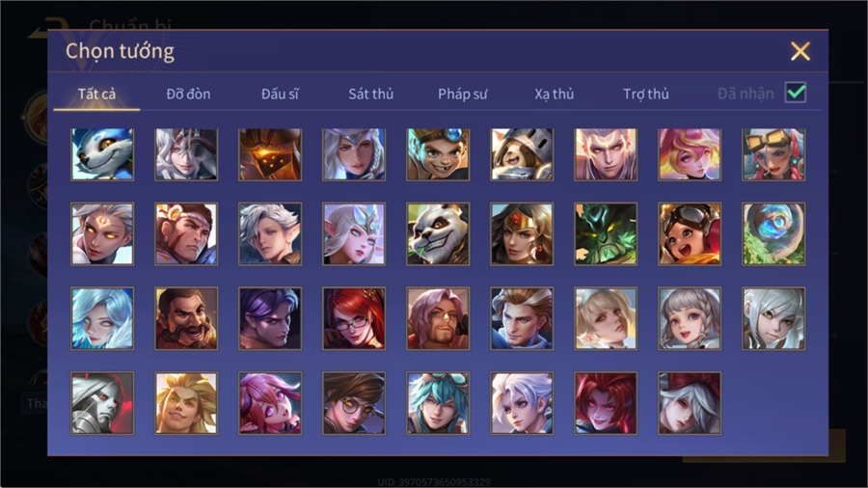Select the spiky blonde-haired hero portrait

[186, 403]
